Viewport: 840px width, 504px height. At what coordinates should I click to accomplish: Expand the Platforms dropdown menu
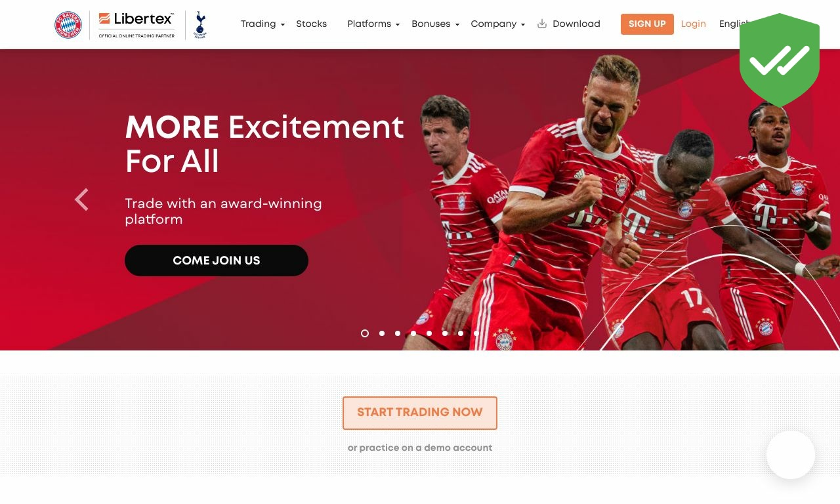(x=373, y=24)
